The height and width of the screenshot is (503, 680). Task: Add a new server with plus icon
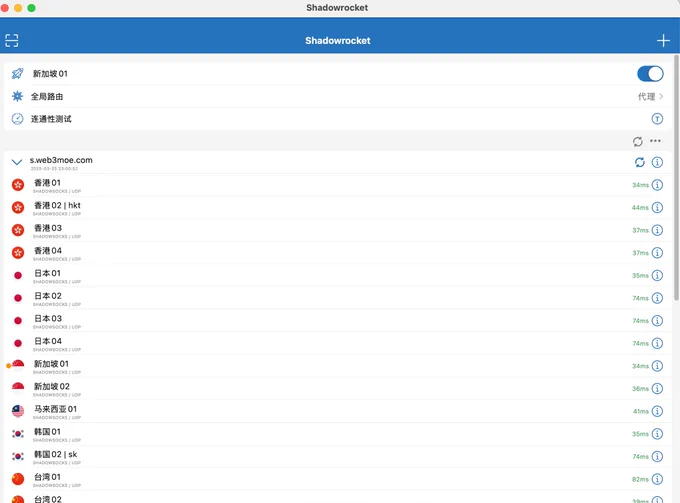coord(663,40)
